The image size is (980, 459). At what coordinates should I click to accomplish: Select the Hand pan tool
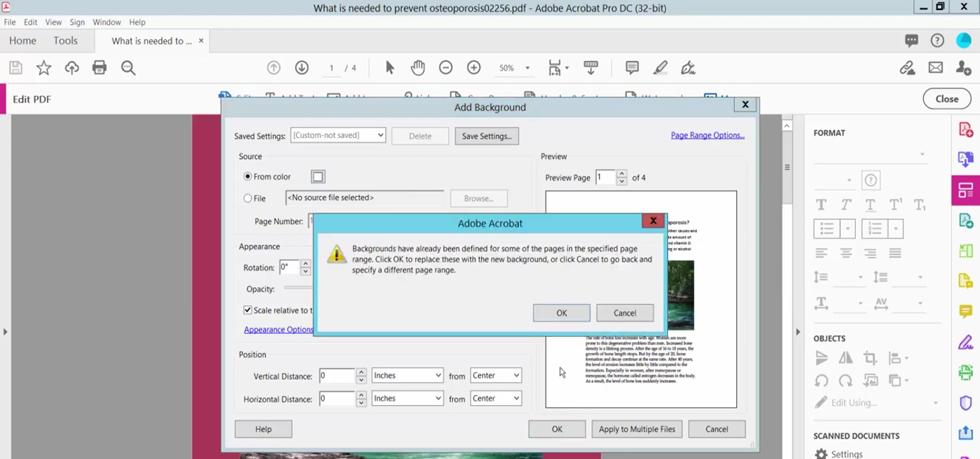coord(418,67)
